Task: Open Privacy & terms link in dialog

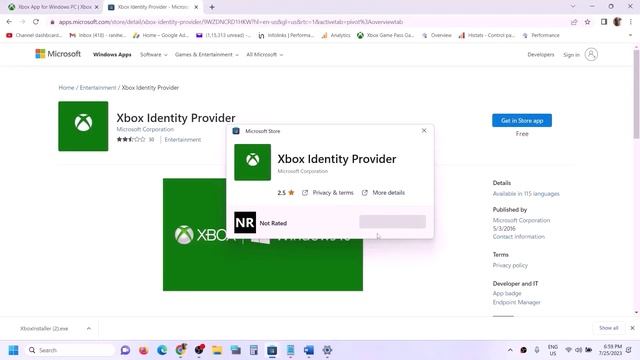Action: (328, 193)
